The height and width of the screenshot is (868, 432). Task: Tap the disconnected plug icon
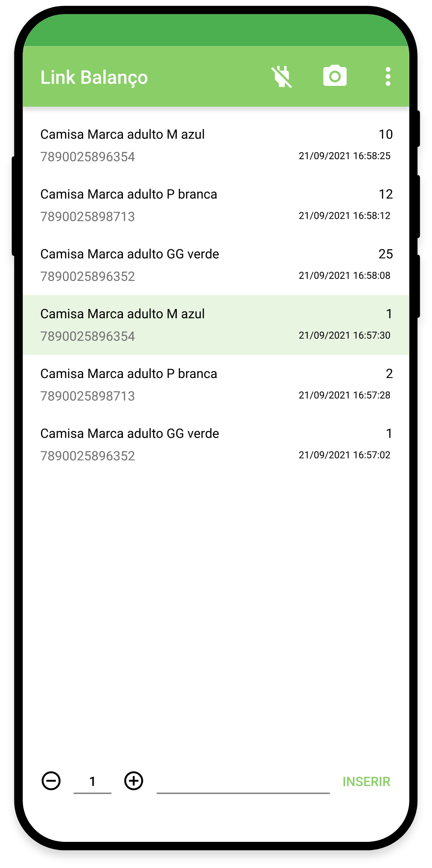click(282, 77)
